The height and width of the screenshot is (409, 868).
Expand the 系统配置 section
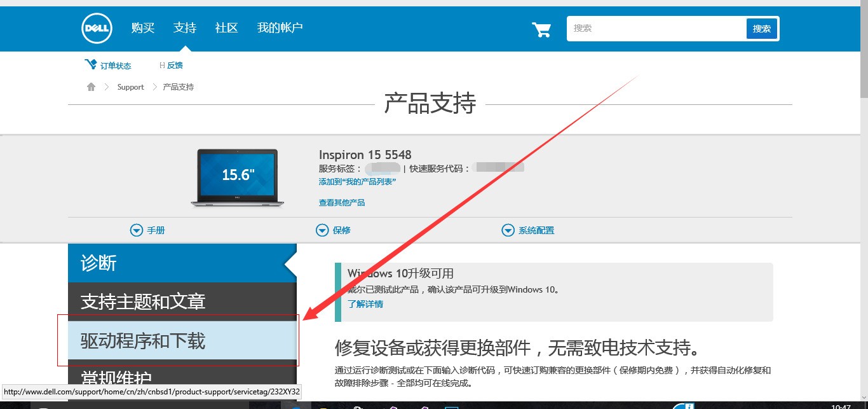tap(527, 230)
